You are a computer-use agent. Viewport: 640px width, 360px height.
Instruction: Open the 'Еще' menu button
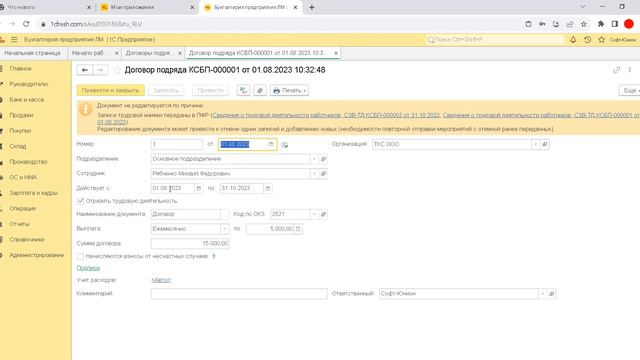(630, 90)
